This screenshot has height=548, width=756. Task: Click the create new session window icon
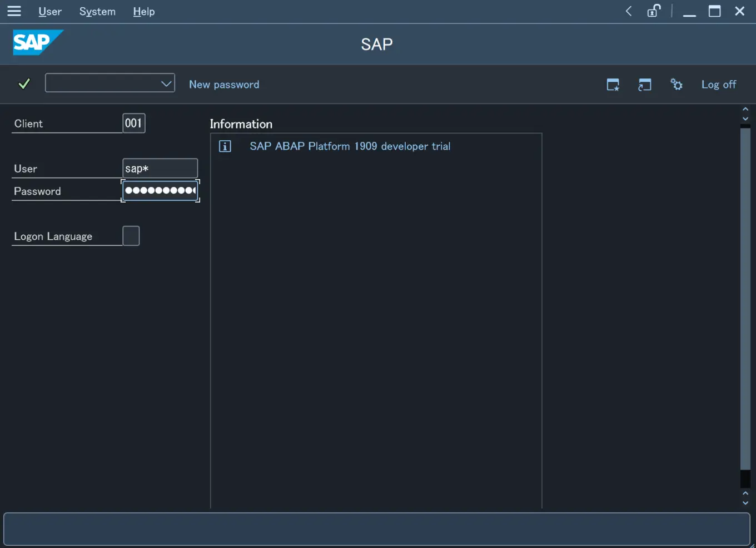point(613,85)
